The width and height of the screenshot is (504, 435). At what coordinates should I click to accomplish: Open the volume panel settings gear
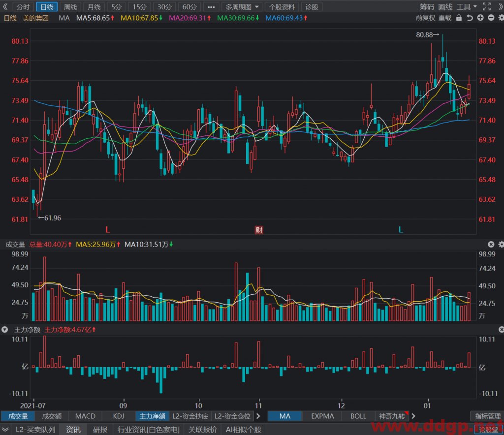[x=501, y=245]
